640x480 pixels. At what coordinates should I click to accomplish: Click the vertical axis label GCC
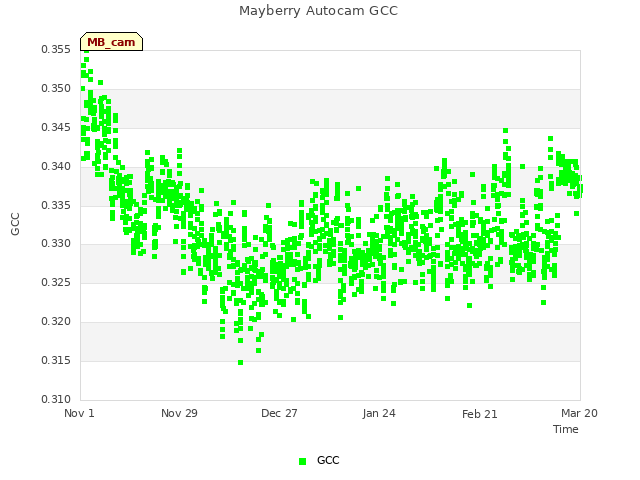(x=15, y=224)
